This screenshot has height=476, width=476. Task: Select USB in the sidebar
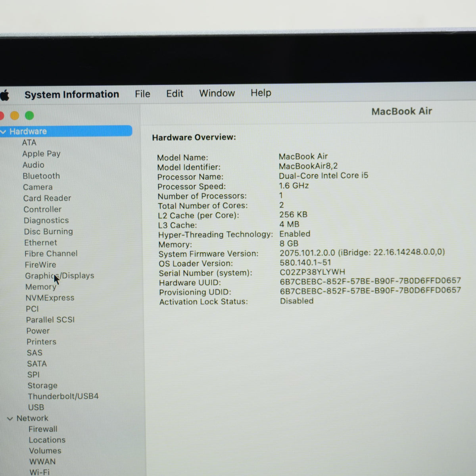pyautogui.click(x=36, y=407)
